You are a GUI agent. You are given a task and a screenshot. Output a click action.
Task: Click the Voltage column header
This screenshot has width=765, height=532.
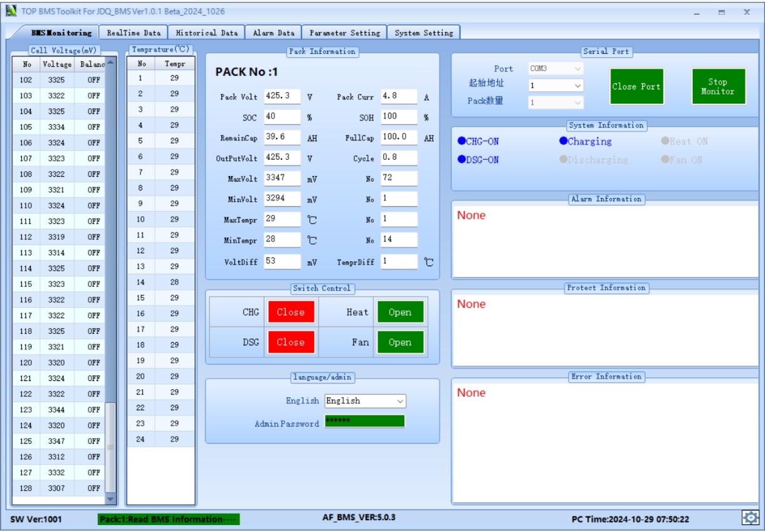pyautogui.click(x=57, y=64)
